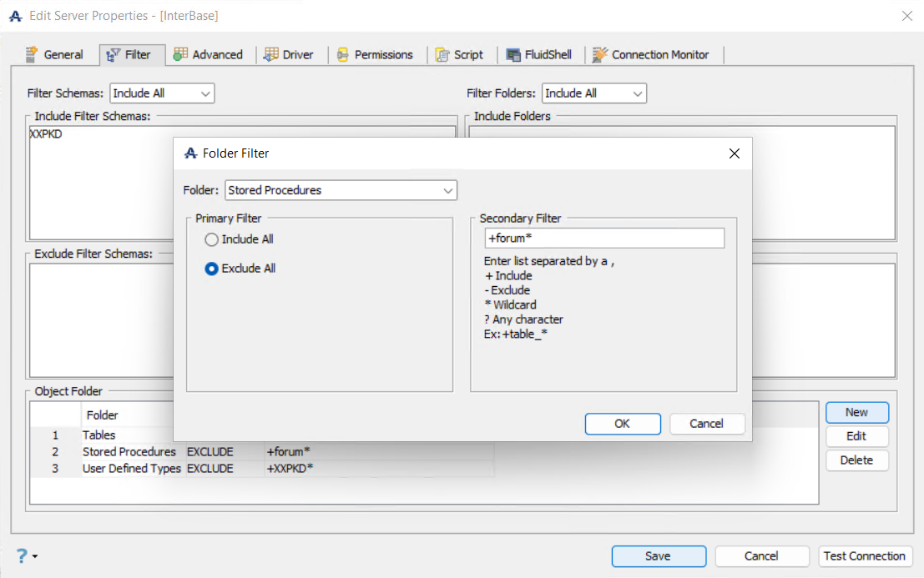Select the Include All radio button

[x=211, y=239]
